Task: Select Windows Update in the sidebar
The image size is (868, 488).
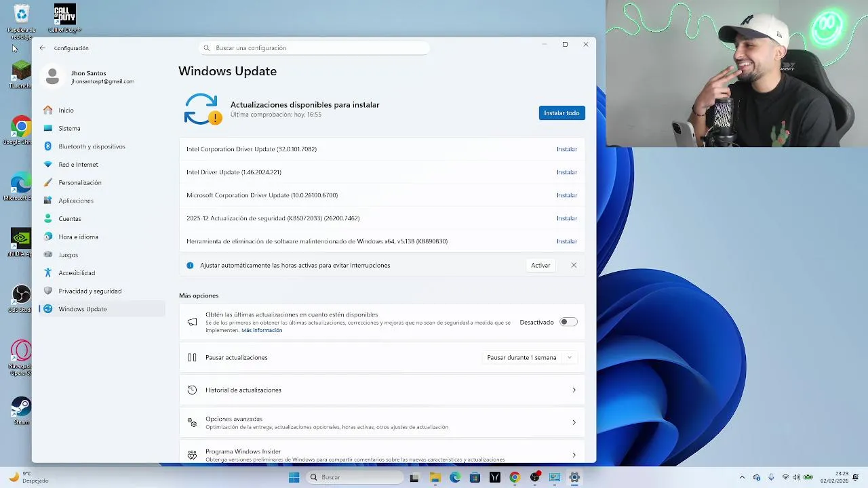Action: [x=102, y=309]
